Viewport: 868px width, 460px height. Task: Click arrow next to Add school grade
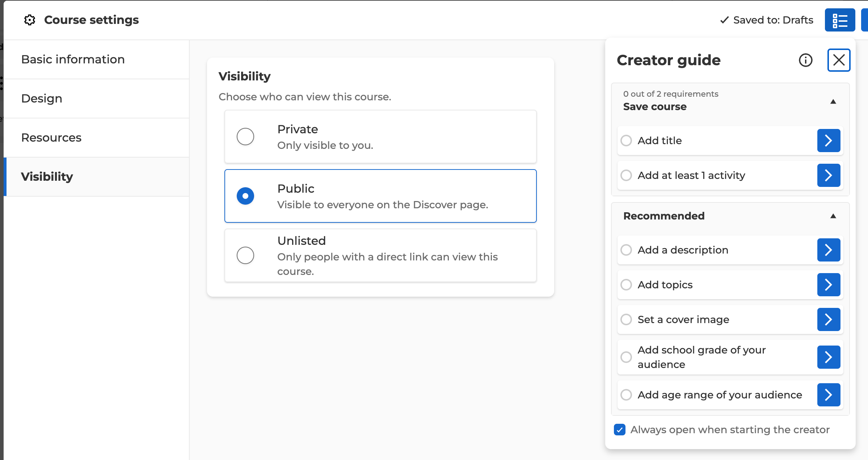(828, 357)
